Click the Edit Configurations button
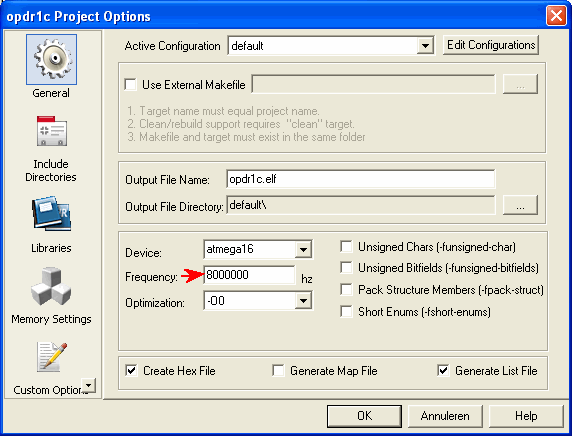572x436 pixels. click(x=491, y=45)
